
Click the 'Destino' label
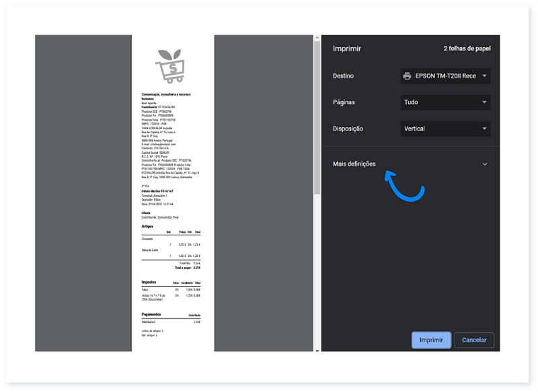pyautogui.click(x=343, y=76)
